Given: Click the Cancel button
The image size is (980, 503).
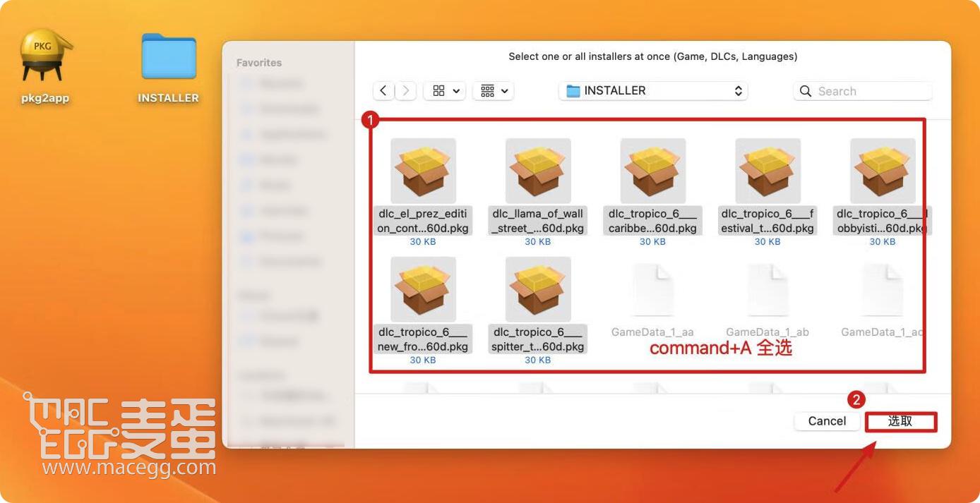Looking at the screenshot, I should pos(827,421).
